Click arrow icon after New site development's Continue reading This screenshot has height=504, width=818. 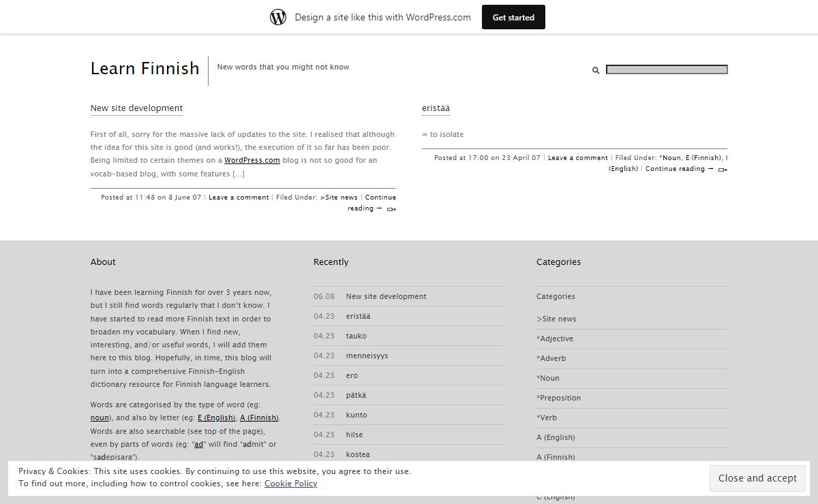pos(391,209)
